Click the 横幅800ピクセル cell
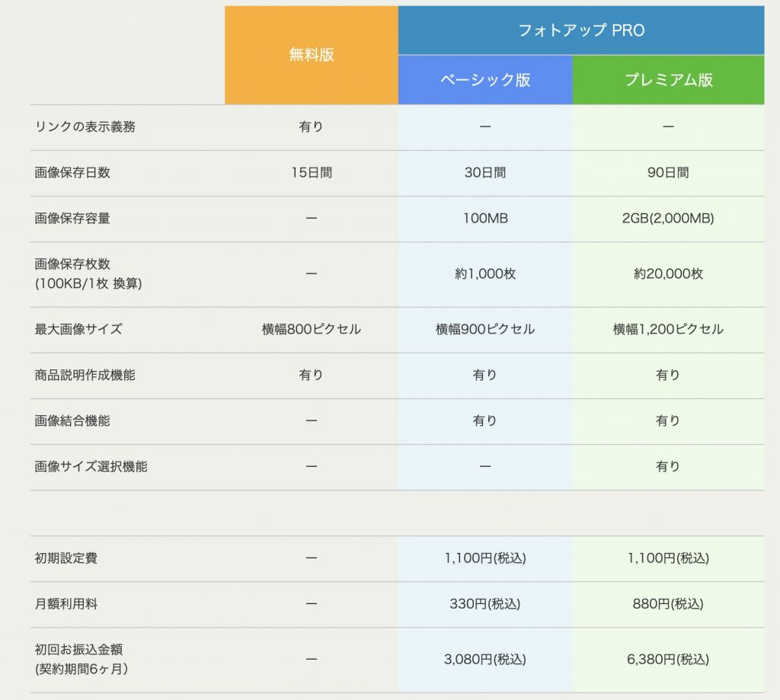780x700 pixels. 312,329
